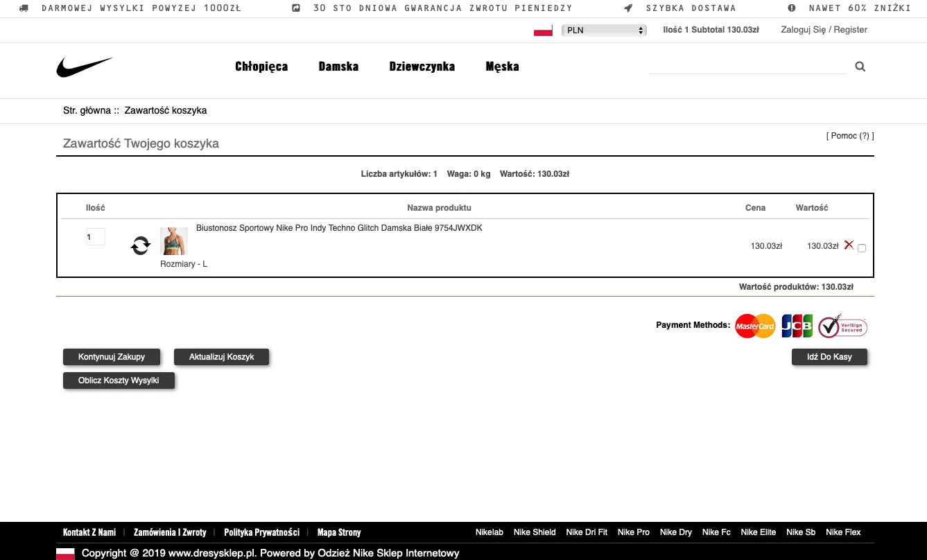Tick the delete checkbox for the sports bra
This screenshot has height=560, width=927.
click(862, 248)
